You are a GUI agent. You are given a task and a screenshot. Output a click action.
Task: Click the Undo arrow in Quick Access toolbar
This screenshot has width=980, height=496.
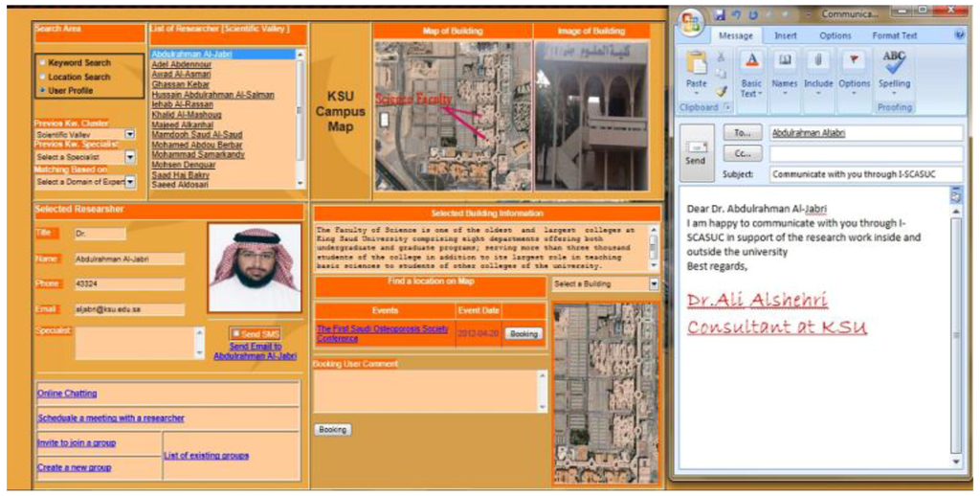point(736,13)
